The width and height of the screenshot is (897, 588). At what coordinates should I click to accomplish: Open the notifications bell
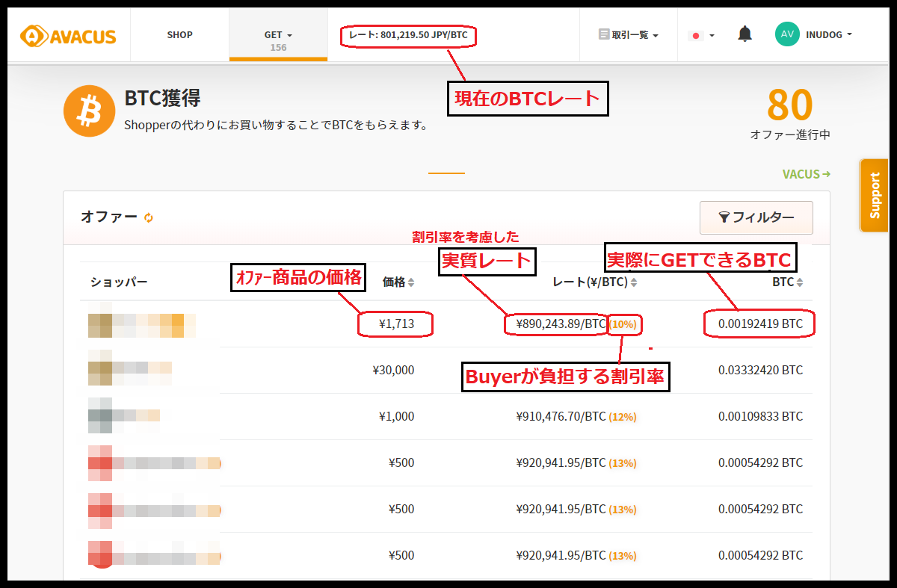745,34
